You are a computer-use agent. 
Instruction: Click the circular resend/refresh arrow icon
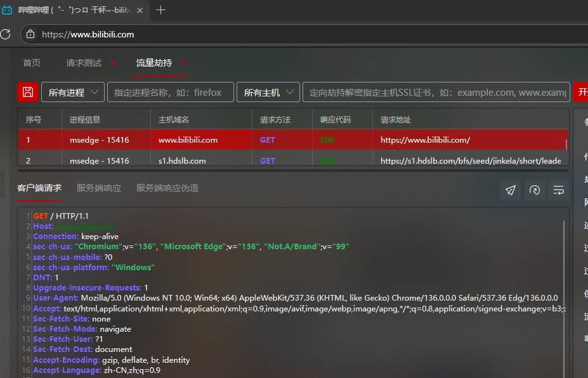(x=534, y=190)
